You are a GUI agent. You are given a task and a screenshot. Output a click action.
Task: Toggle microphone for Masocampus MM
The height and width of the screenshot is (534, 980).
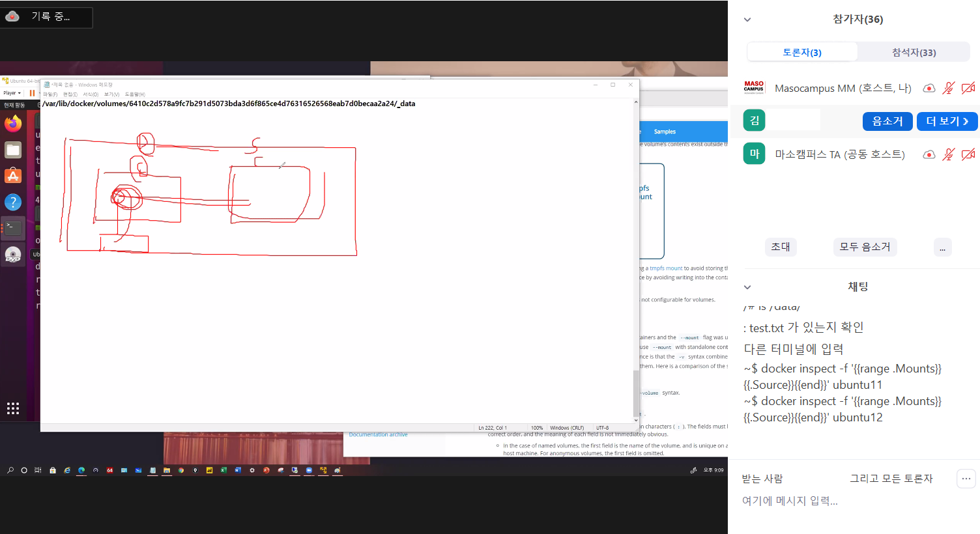point(949,88)
